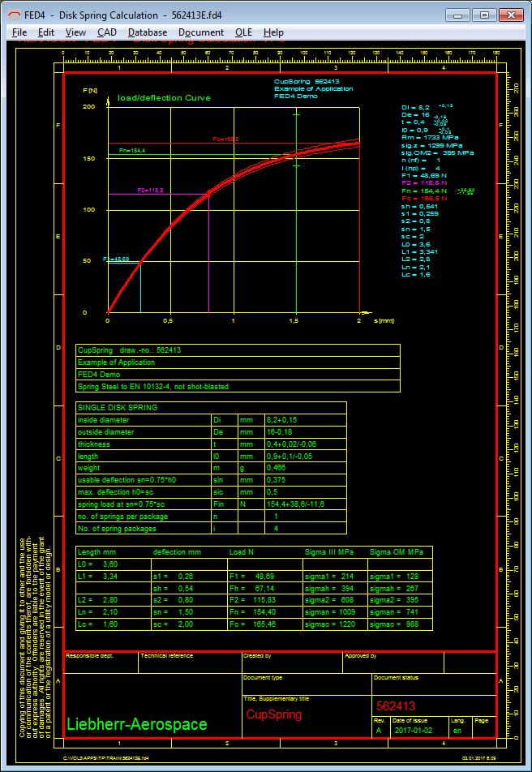Click the Fn=154,4 label on the chart
This screenshot has width=532, height=772.
click(132, 150)
